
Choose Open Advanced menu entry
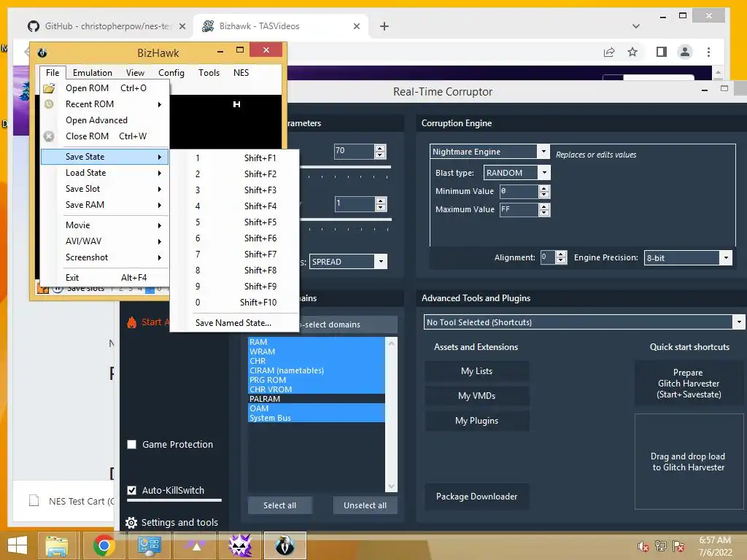coord(105,120)
